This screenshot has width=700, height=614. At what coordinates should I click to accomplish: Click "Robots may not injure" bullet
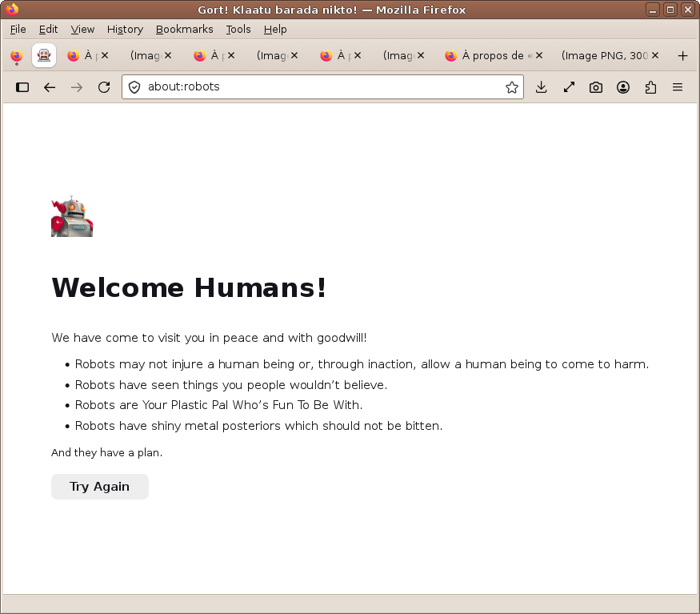point(362,364)
